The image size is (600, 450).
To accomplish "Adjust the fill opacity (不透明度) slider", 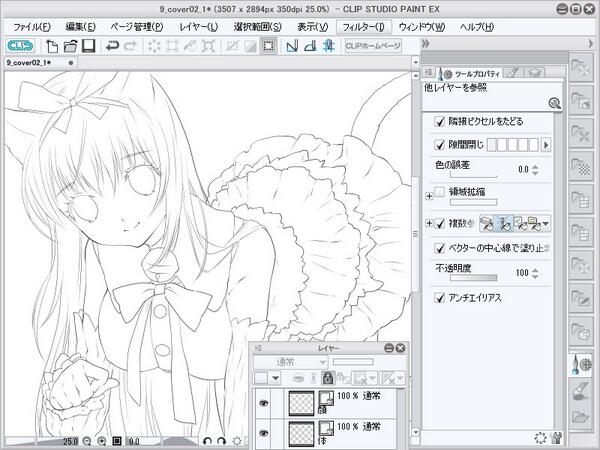I will click(x=473, y=278).
